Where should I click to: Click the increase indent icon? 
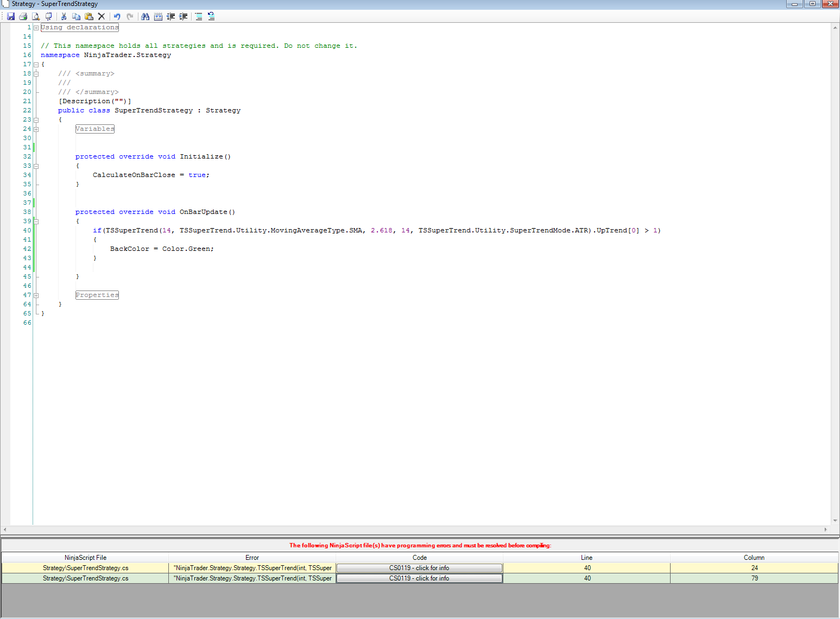[x=184, y=16]
